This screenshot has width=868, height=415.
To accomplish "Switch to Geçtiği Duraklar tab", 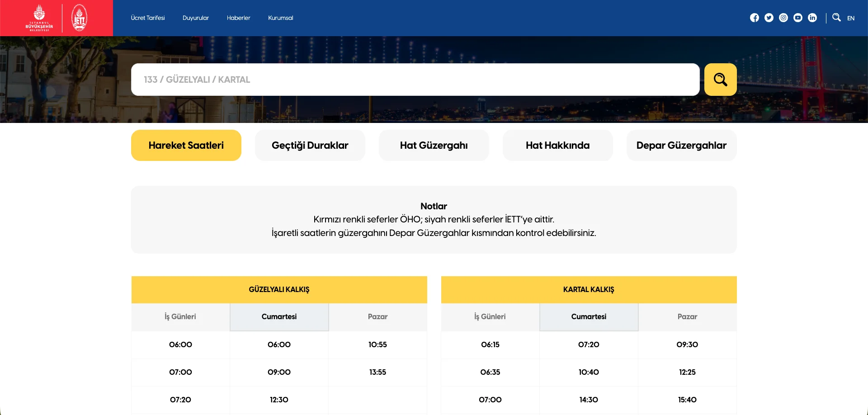I will point(310,146).
